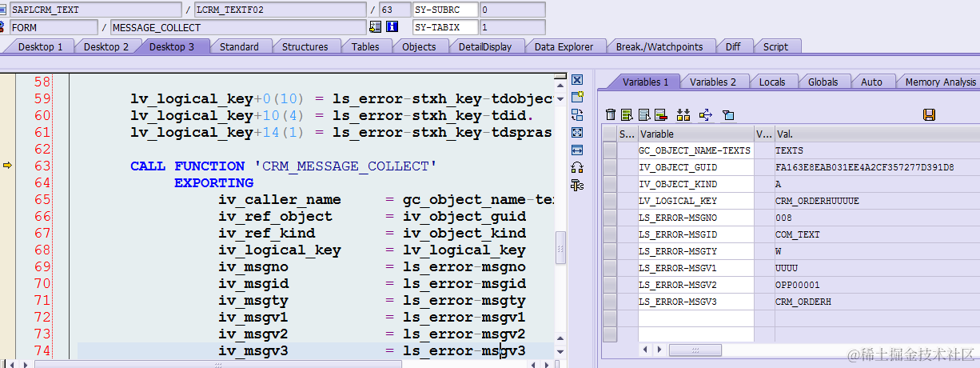Open the Script tab
The height and width of the screenshot is (368, 980).
[x=775, y=46]
